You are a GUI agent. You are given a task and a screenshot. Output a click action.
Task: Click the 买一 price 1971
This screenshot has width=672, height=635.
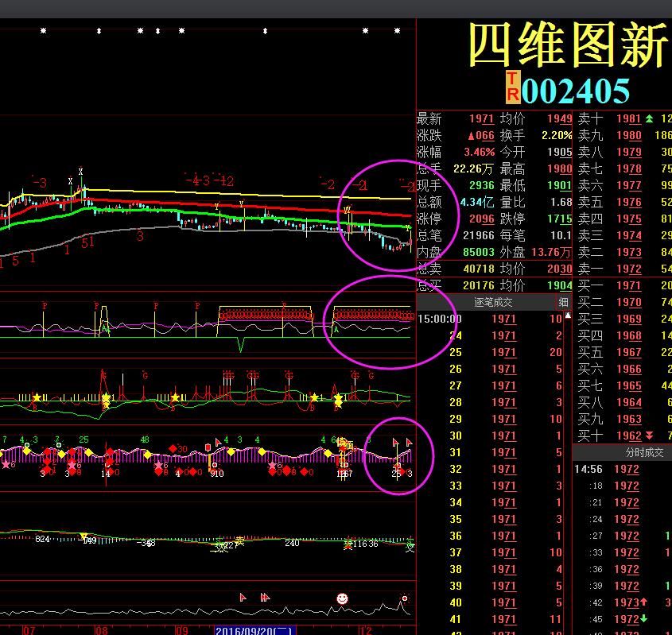click(x=629, y=285)
